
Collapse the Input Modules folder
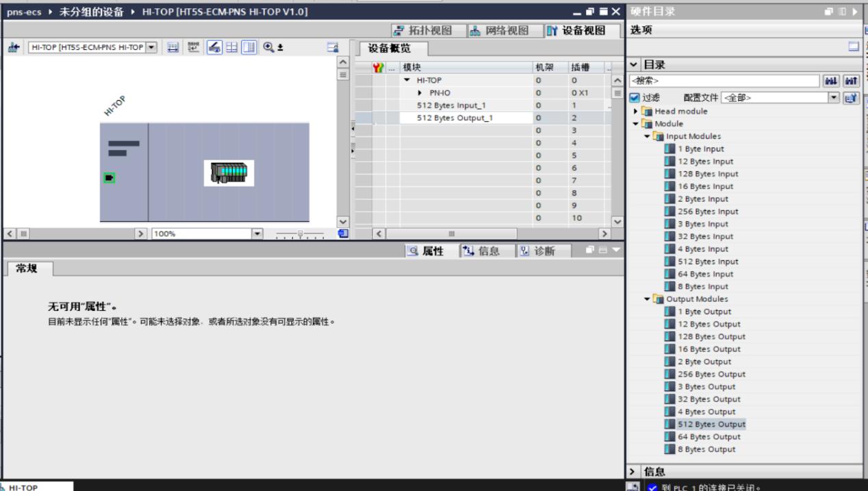point(647,136)
